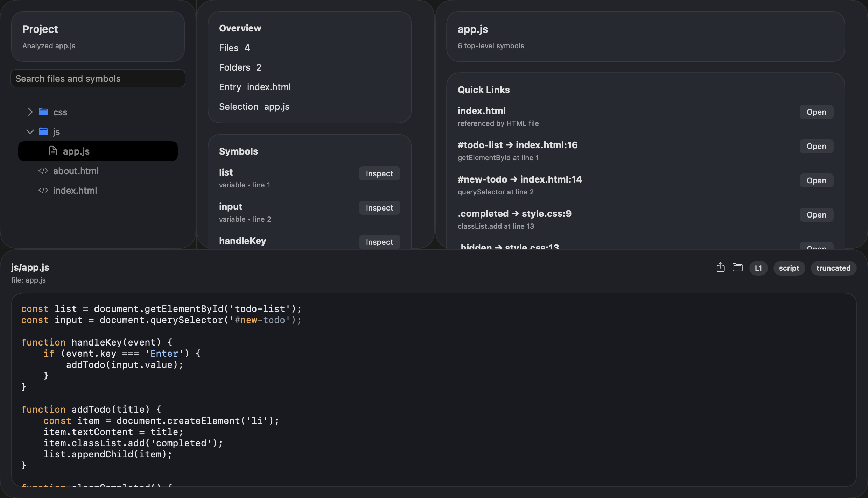Open the index.html quick link
The width and height of the screenshot is (868, 498).
pos(816,112)
